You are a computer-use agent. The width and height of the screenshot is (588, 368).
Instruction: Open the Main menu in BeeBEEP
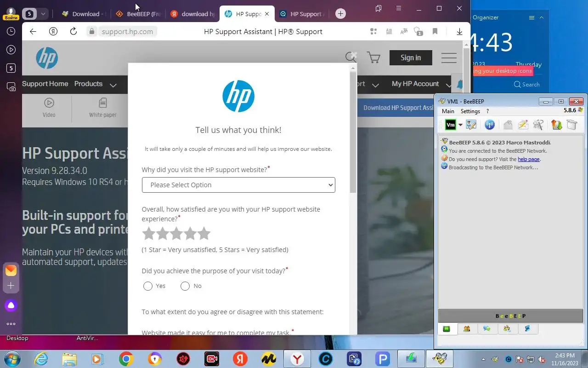point(448,111)
